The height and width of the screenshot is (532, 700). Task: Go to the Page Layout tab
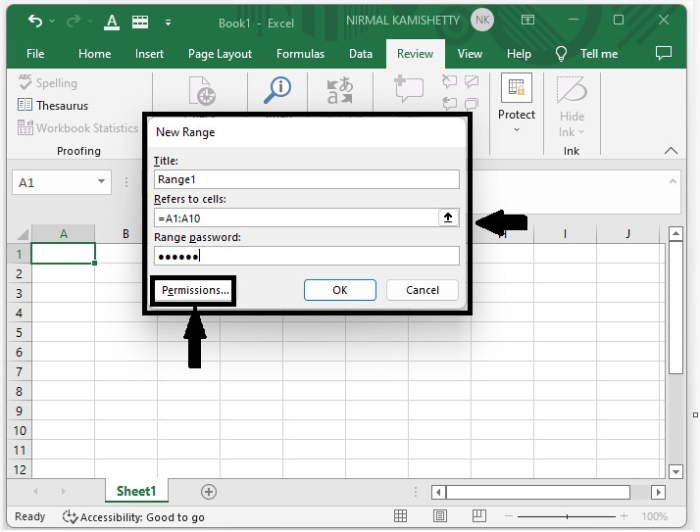220,54
